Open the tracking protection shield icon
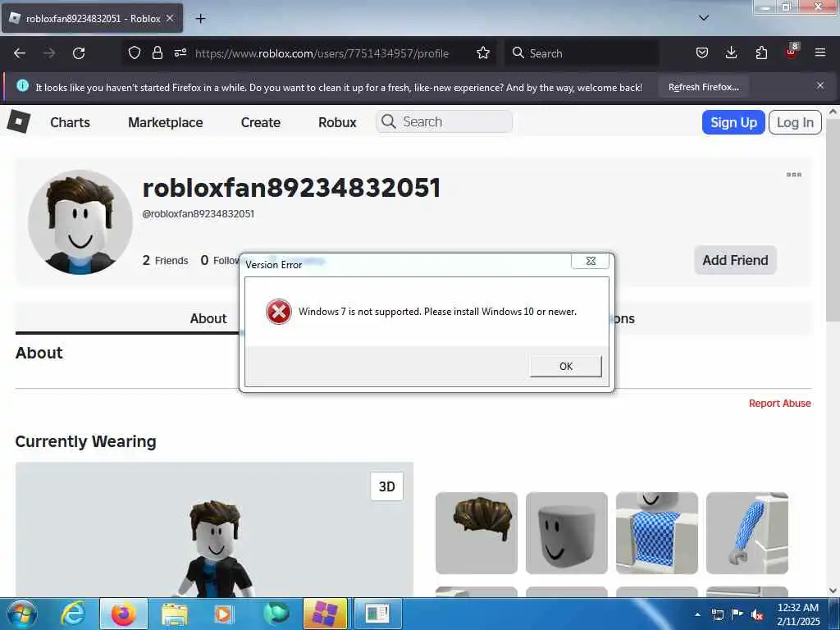This screenshot has width=840, height=630. tap(135, 53)
